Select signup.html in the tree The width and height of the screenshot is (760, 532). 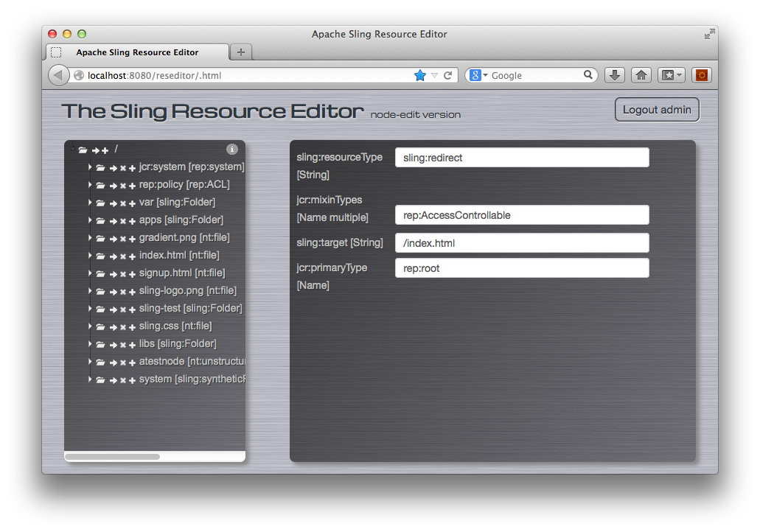tap(181, 273)
